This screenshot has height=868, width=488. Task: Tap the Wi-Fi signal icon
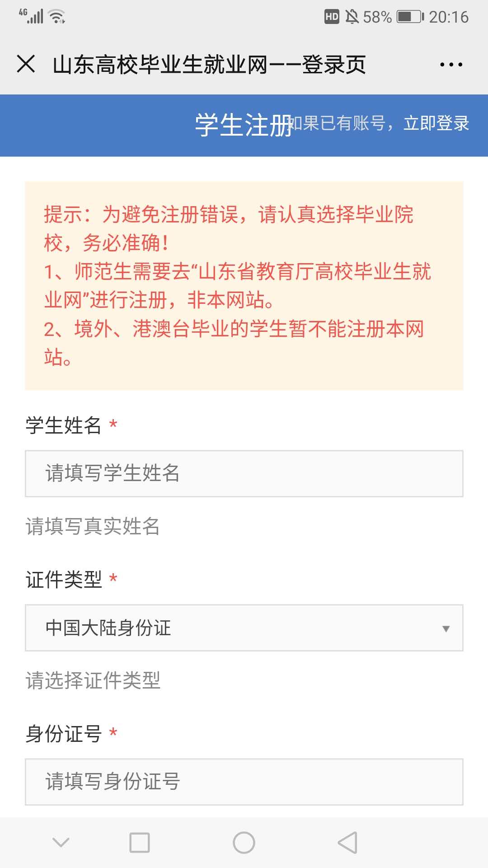coord(57,17)
